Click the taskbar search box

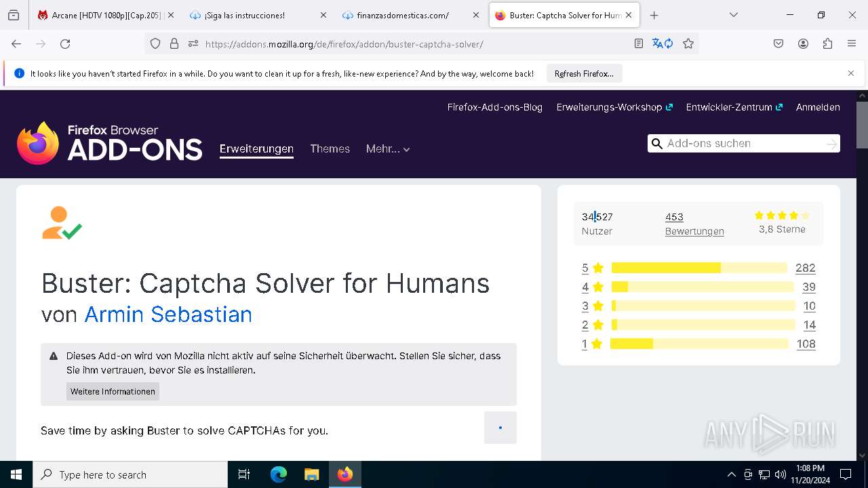[130, 474]
